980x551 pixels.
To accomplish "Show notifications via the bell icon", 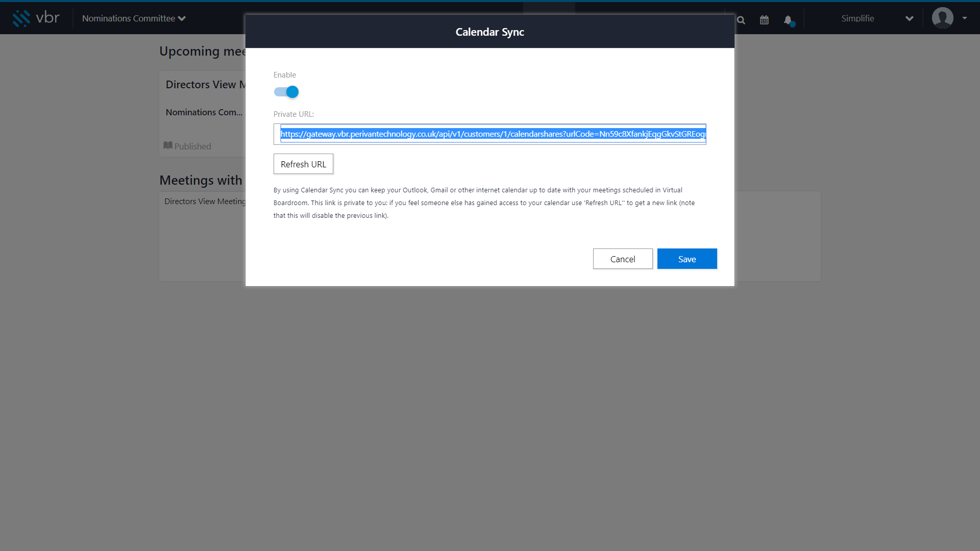I will [x=789, y=20].
